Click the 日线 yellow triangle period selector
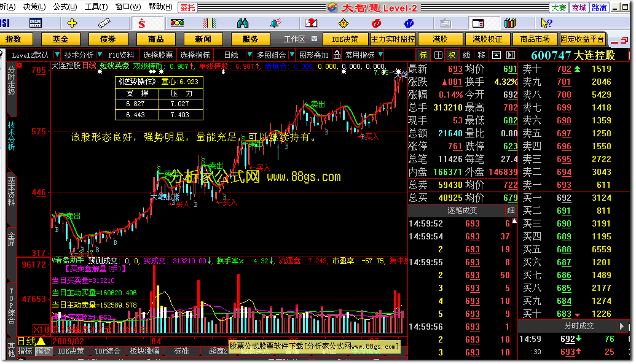Viewport: 636px width, 364px height. click(31, 341)
